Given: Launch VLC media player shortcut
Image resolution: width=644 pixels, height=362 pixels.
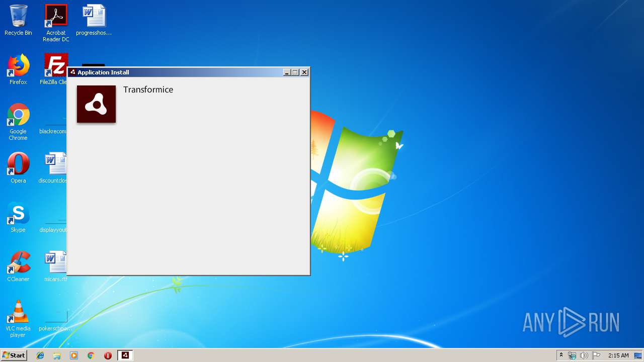Looking at the screenshot, I should [x=18, y=319].
